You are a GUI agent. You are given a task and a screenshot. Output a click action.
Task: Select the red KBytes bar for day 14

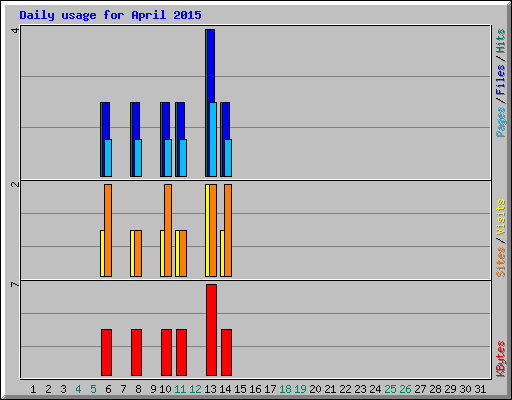(226, 353)
